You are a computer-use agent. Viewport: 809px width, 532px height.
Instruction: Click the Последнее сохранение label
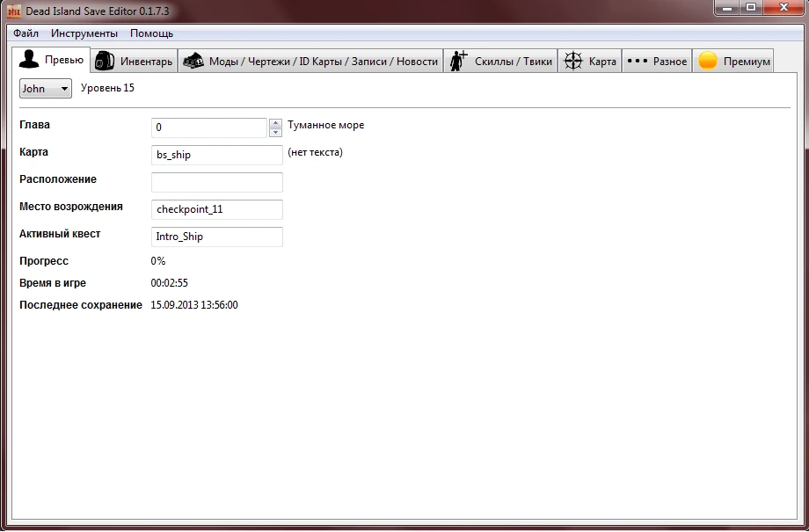(x=81, y=305)
